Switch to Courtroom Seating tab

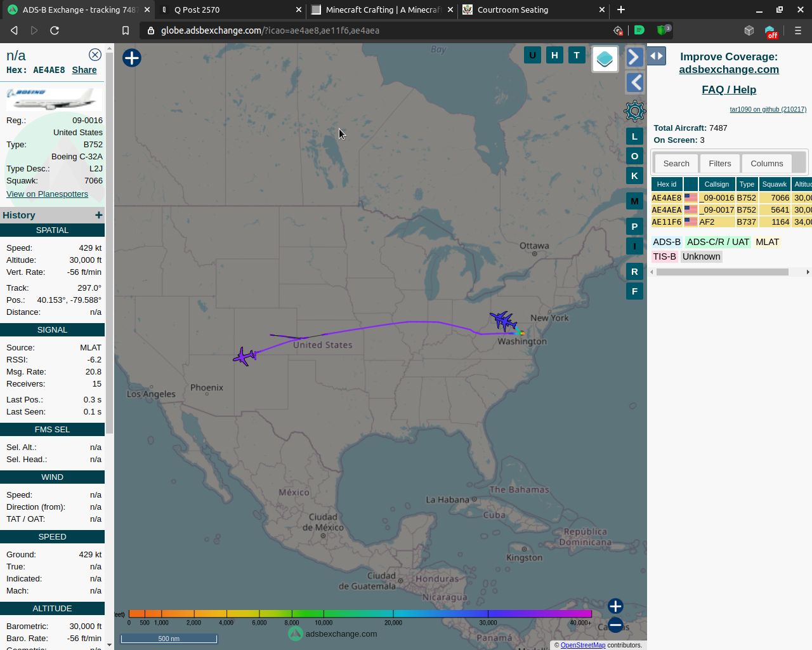click(x=534, y=10)
